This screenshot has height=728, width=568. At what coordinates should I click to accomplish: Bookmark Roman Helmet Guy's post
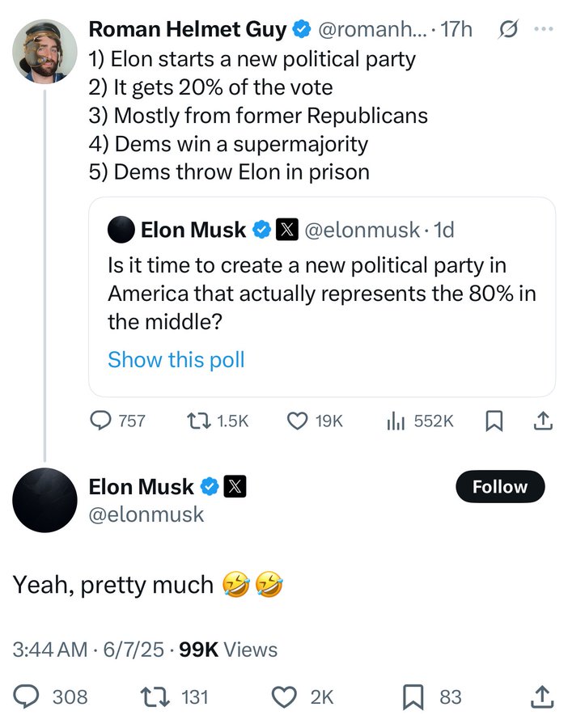tap(494, 421)
